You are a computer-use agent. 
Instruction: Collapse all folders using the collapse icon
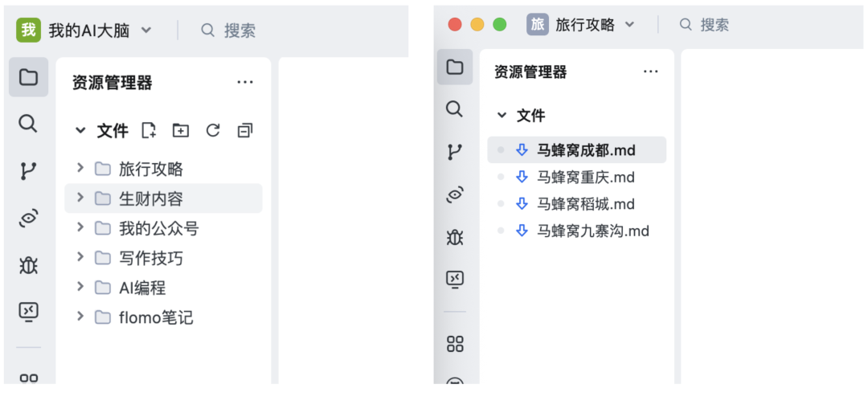point(245,130)
